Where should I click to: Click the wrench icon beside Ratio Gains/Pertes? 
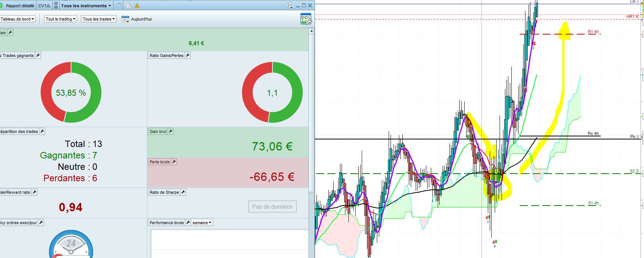(188, 55)
